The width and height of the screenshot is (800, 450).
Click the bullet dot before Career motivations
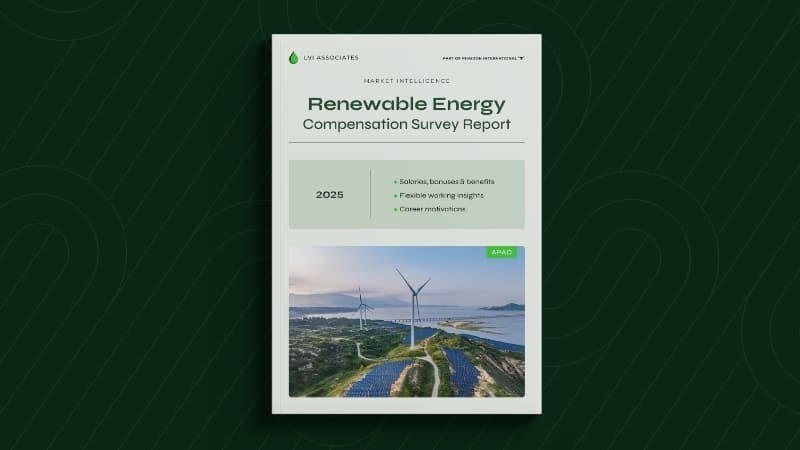[396, 209]
